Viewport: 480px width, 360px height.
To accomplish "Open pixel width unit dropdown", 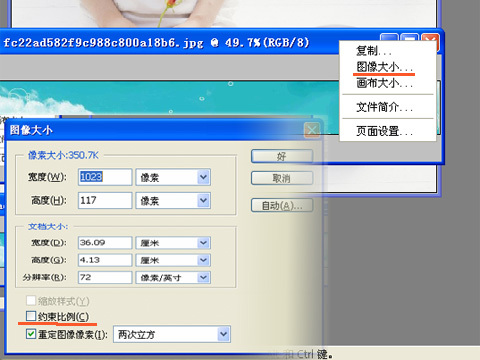I will pos(173,177).
